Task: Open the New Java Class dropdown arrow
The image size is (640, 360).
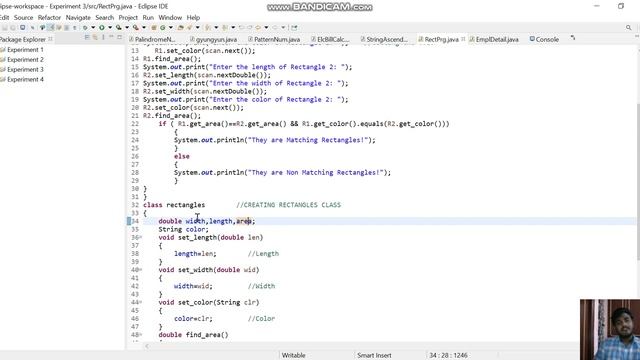Action: (x=171, y=28)
